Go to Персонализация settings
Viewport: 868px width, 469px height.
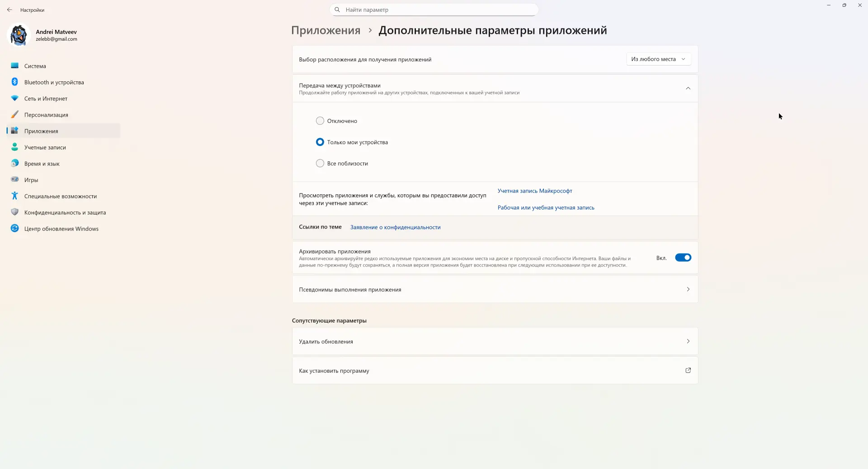pyautogui.click(x=47, y=115)
